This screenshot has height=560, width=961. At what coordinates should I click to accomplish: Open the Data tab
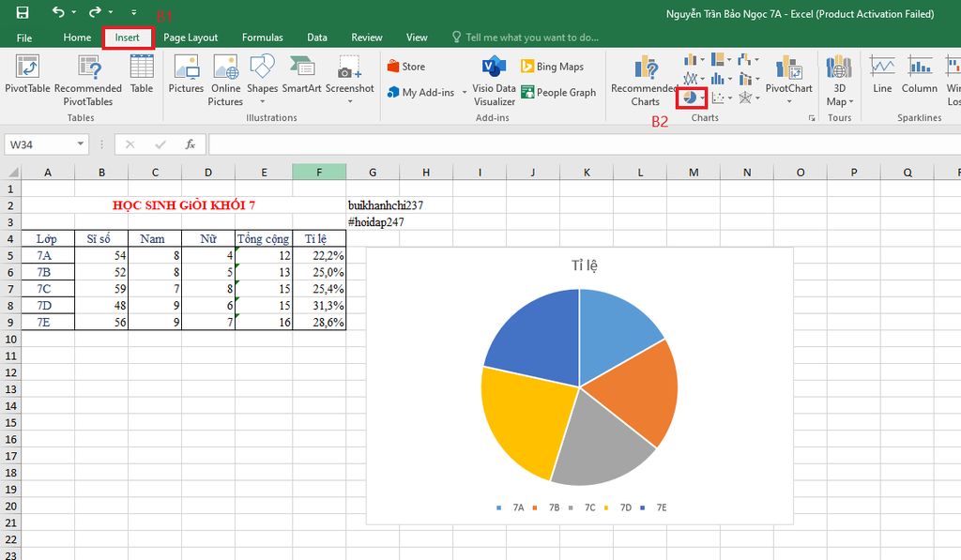click(x=317, y=38)
